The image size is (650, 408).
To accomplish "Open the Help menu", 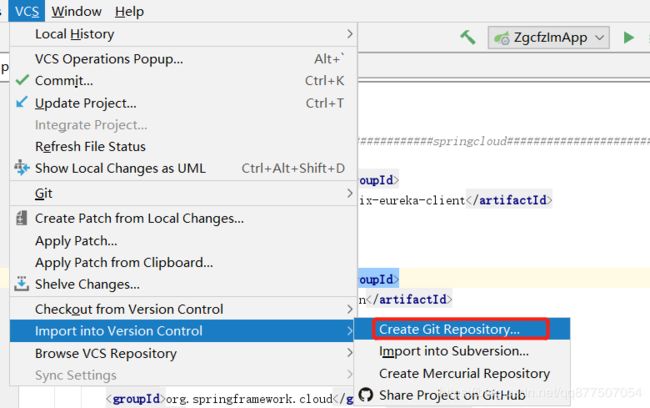I will (x=129, y=11).
